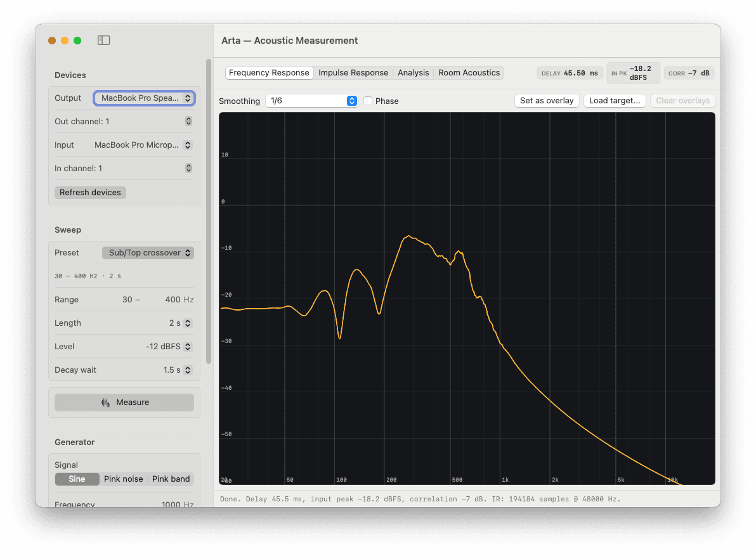Click the CORR -7 dB readout
Screen dimensions: 756x554
[689, 74]
